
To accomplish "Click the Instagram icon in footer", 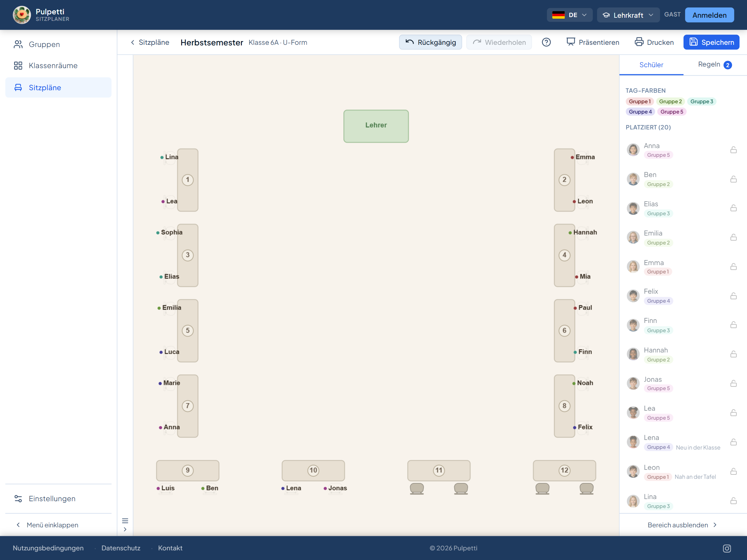I will (727, 548).
